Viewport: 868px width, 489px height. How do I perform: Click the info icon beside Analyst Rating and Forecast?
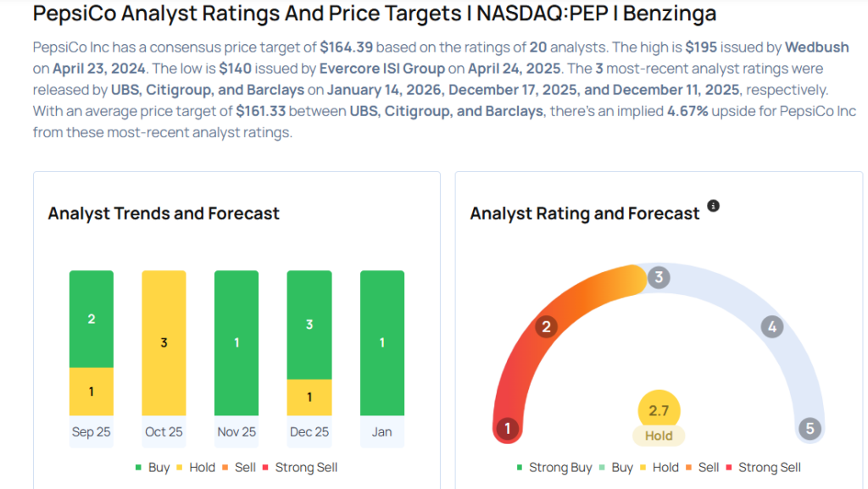click(713, 206)
